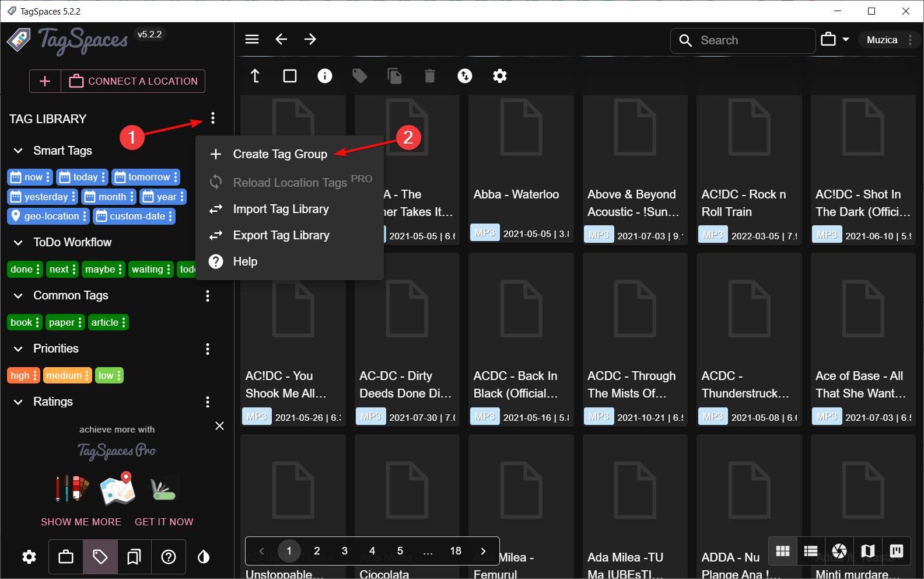Click the 'now' smart tag
The image size is (924, 579).
[x=30, y=177]
